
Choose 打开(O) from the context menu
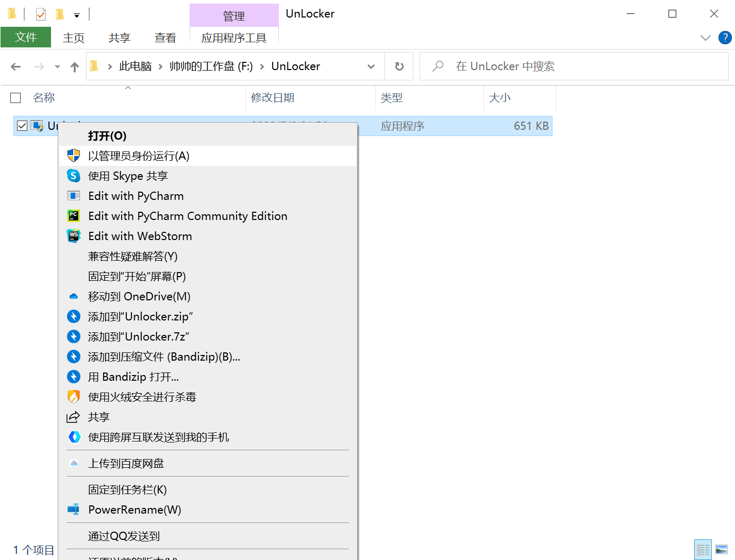[208, 135]
